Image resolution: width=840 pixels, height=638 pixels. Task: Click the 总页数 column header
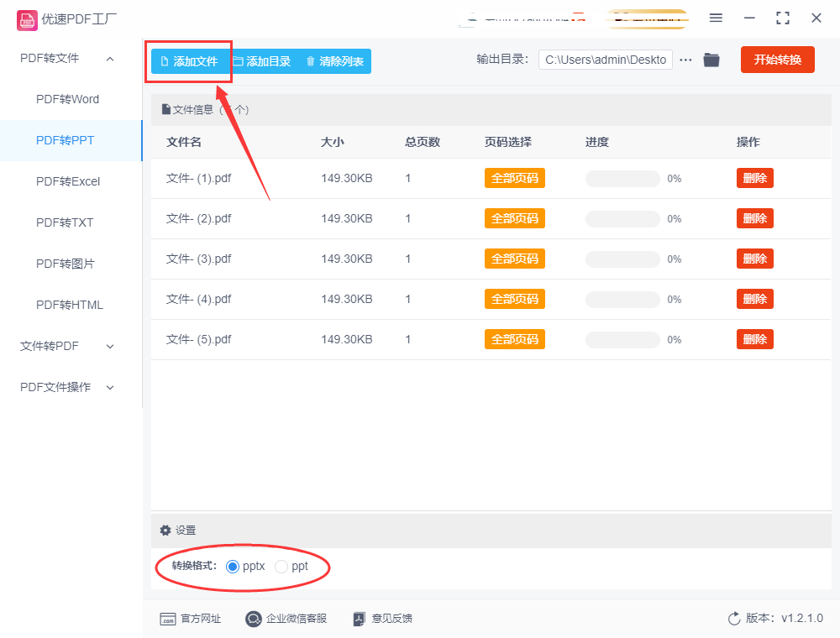423,143
